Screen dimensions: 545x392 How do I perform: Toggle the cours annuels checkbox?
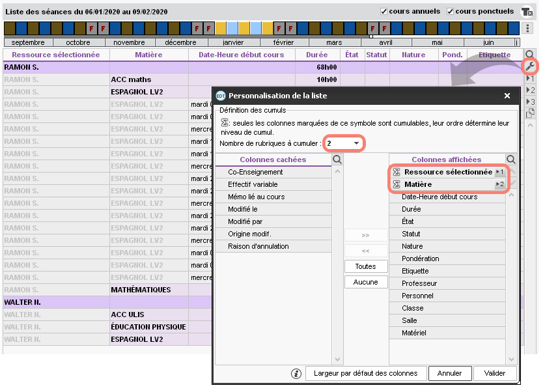(384, 12)
